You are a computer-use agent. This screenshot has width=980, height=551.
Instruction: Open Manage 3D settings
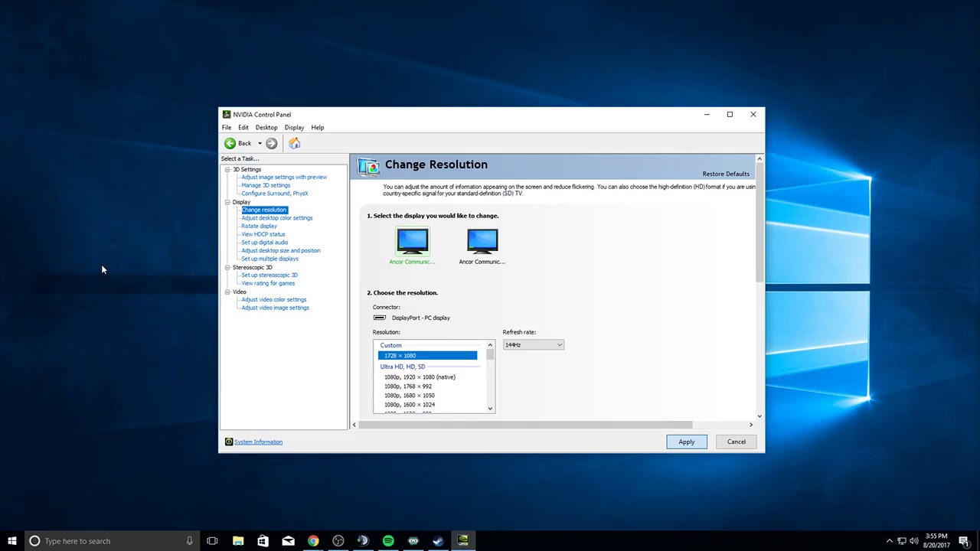(x=266, y=185)
